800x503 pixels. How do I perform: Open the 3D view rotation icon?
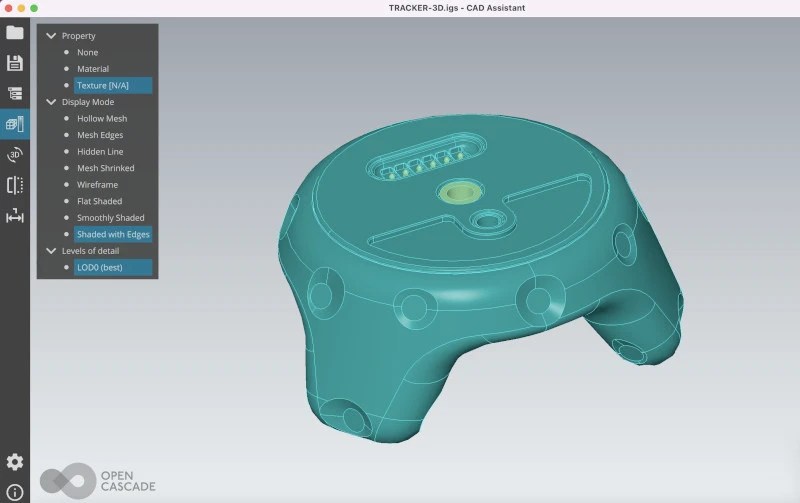(15, 155)
